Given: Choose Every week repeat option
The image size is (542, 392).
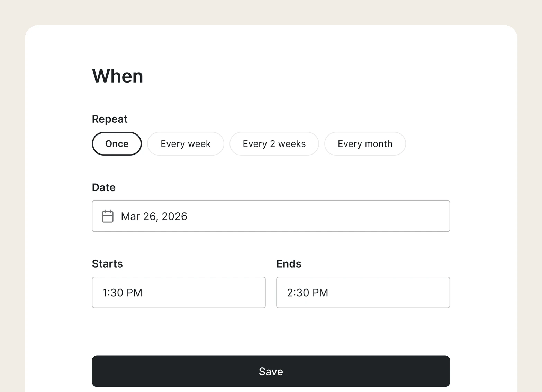Looking at the screenshot, I should [186, 144].
